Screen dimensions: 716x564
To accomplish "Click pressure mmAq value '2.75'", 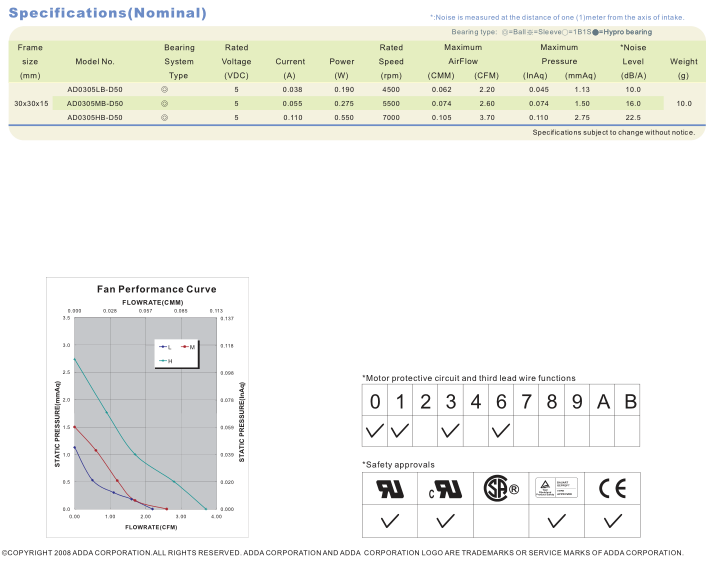I will tap(582, 117).
